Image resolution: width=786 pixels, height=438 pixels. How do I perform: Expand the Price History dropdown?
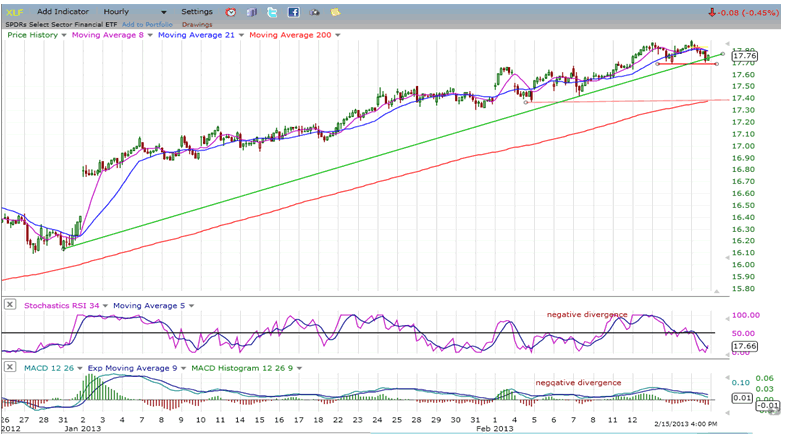(64, 35)
